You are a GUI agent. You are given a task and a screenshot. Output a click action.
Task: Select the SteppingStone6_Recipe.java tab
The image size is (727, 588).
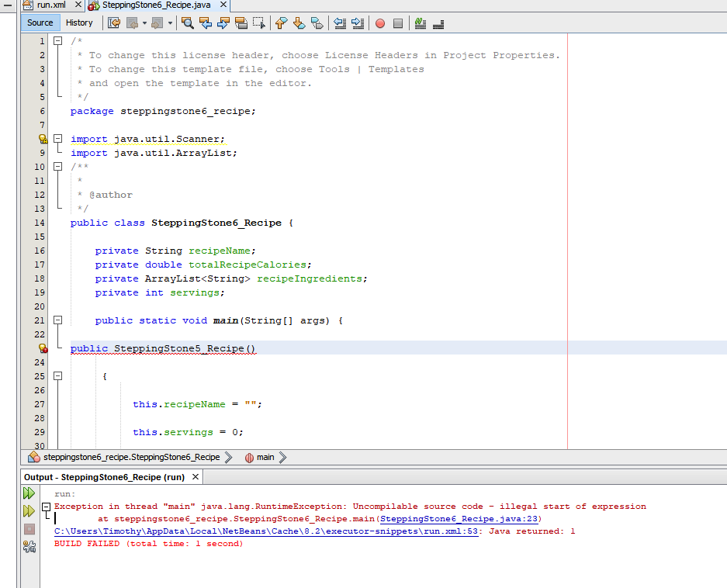click(156, 5)
